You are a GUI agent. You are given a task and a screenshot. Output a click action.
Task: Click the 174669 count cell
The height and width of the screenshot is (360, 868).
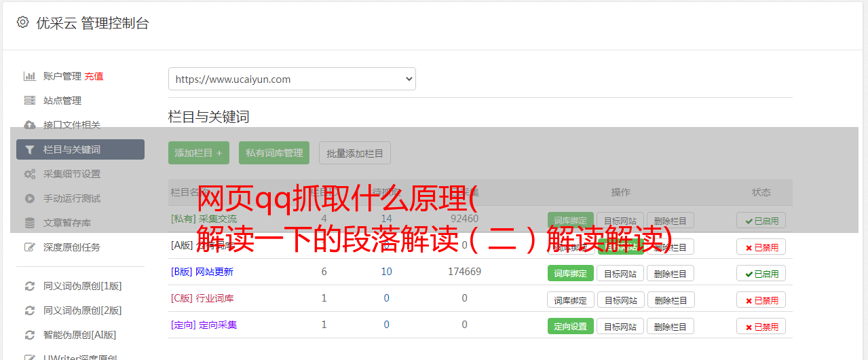click(464, 272)
